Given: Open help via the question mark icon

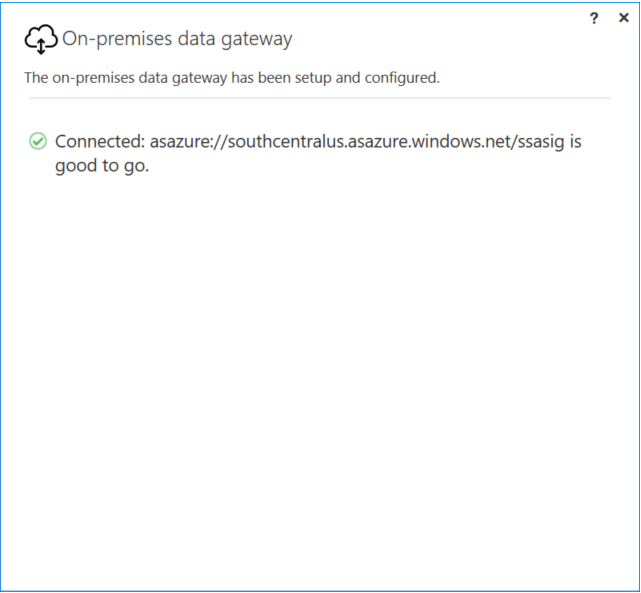Looking at the screenshot, I should 595,19.
